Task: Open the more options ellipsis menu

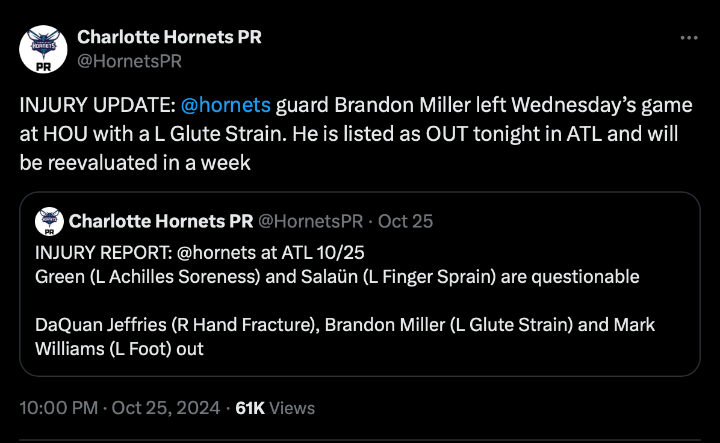Action: click(689, 38)
